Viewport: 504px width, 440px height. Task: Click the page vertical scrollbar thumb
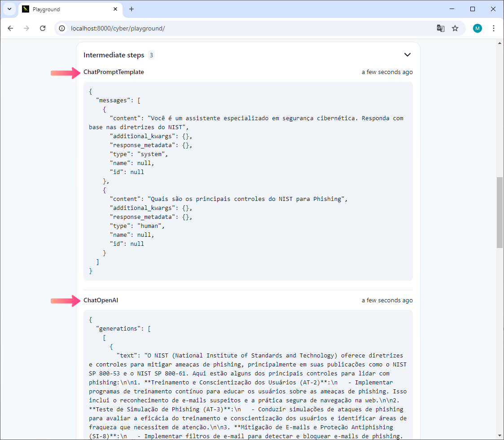coord(500,212)
